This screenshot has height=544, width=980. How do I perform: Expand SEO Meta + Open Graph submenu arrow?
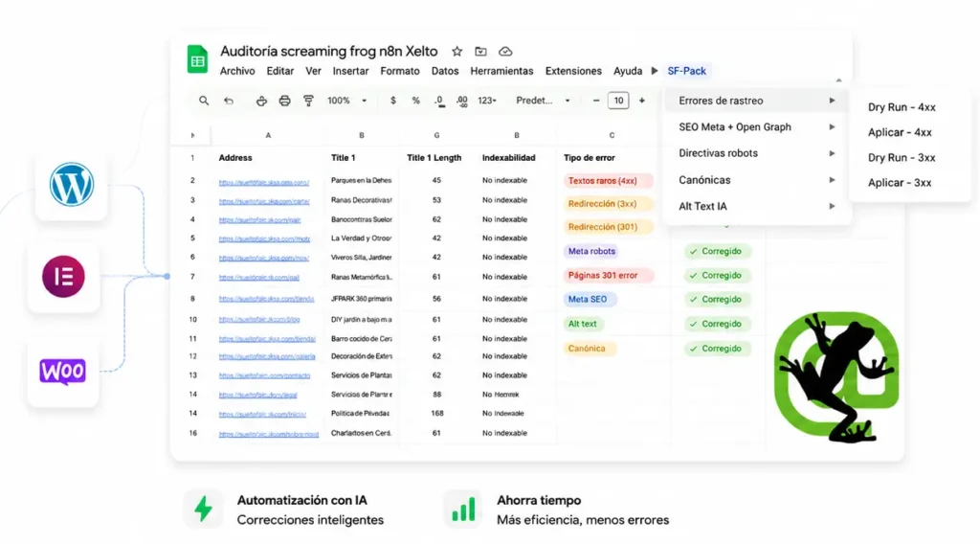(x=832, y=127)
